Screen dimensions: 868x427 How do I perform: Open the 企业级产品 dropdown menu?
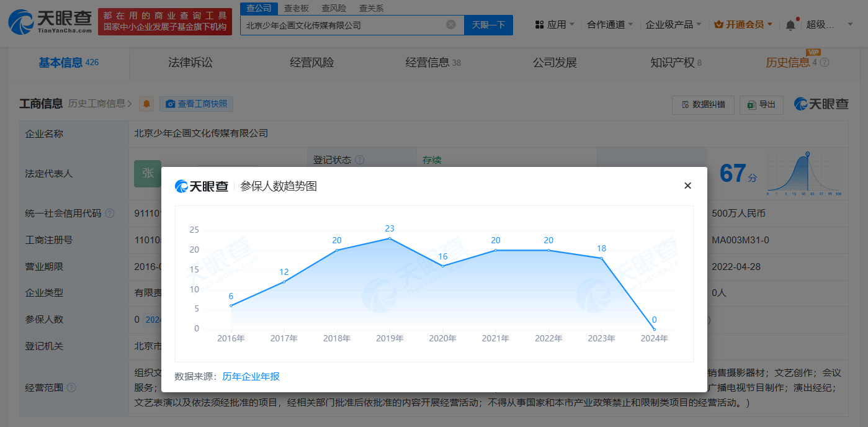(673, 25)
